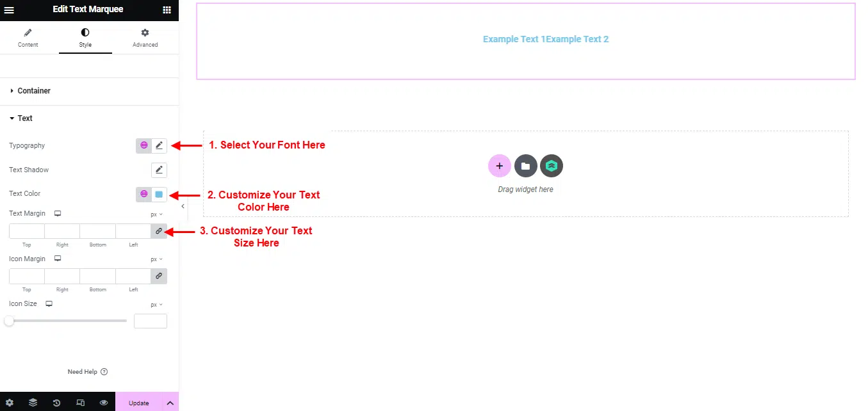The image size is (868, 411).
Task: Click the Update button
Action: pyautogui.click(x=139, y=403)
